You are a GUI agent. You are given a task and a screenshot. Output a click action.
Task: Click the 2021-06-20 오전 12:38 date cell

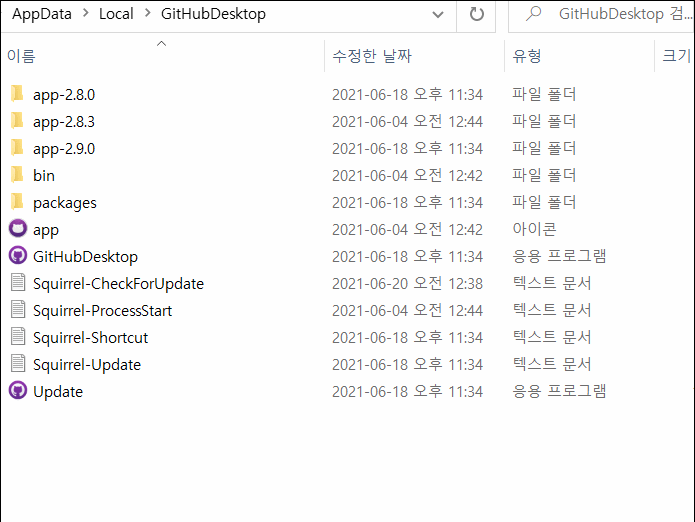point(407,284)
